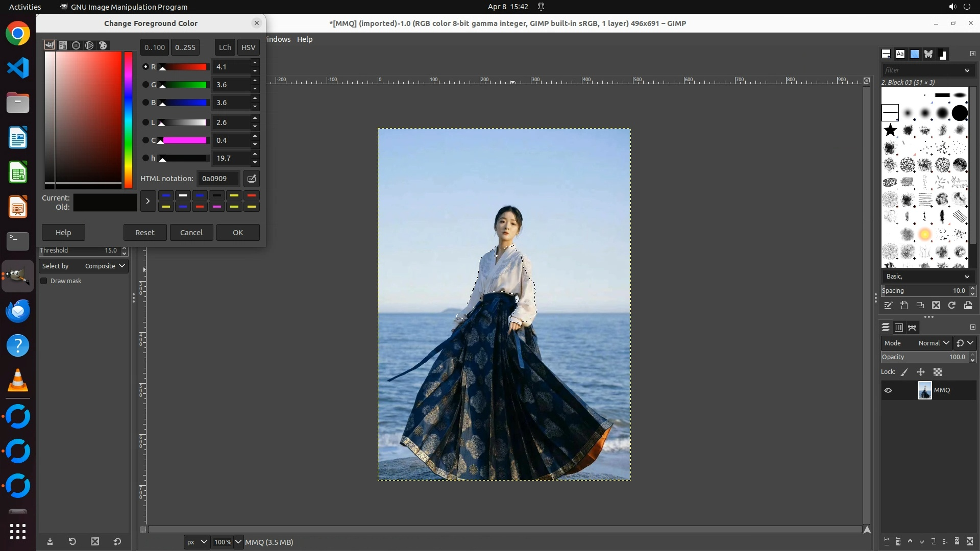The width and height of the screenshot is (980, 551).
Task: Switch to the Palette color selector icon
Action: click(103, 45)
